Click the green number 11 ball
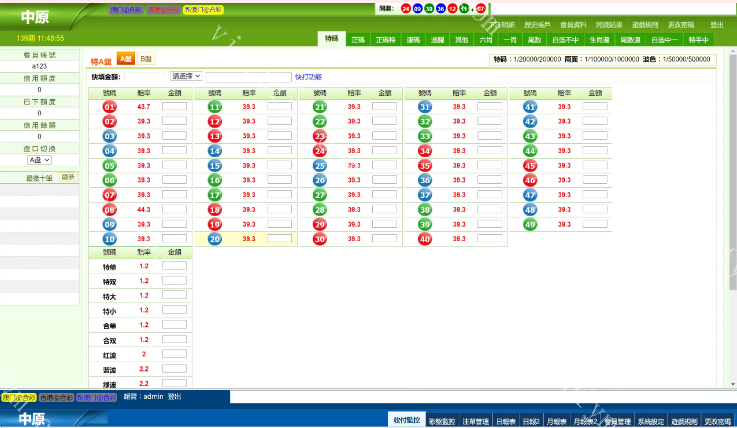The width and height of the screenshot is (737, 428). 215,106
